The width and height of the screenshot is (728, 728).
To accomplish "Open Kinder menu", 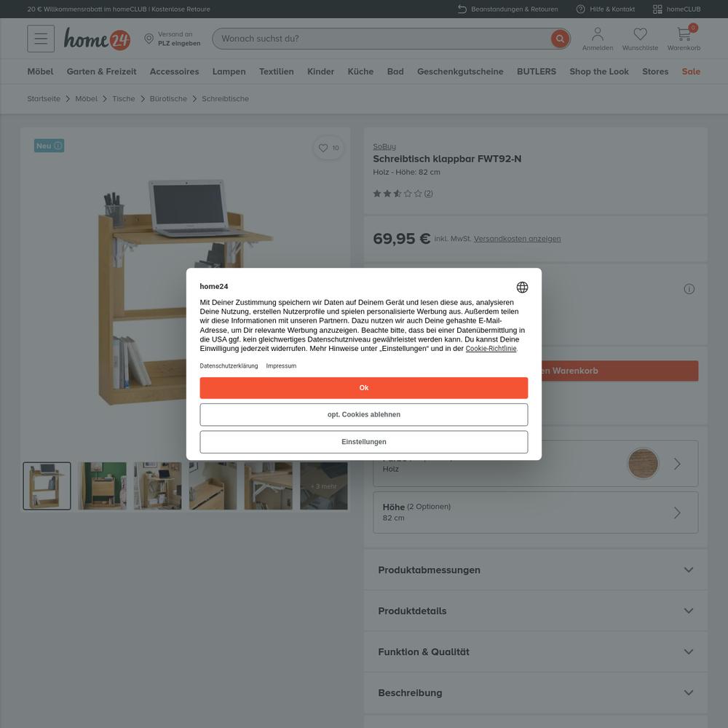I will pos(321,71).
